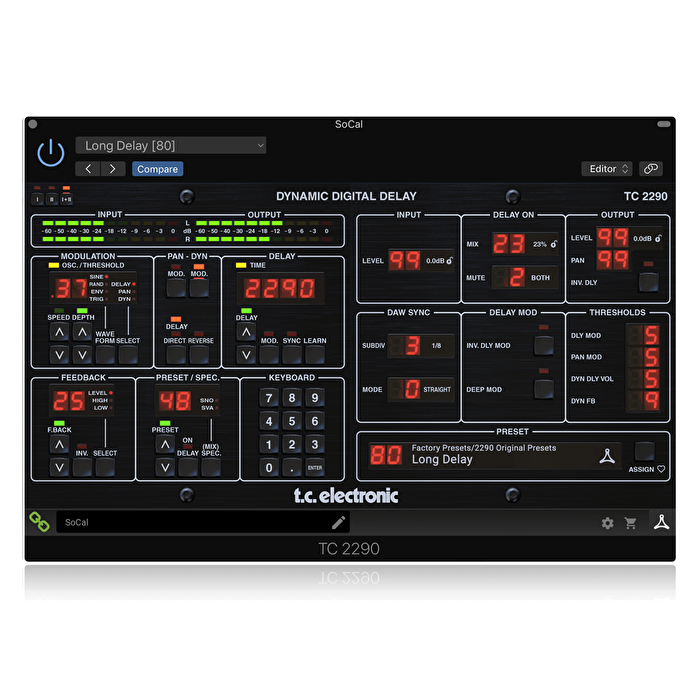700x700 pixels.
Task: Toggle the plugin power bypass icon
Action: point(50,153)
